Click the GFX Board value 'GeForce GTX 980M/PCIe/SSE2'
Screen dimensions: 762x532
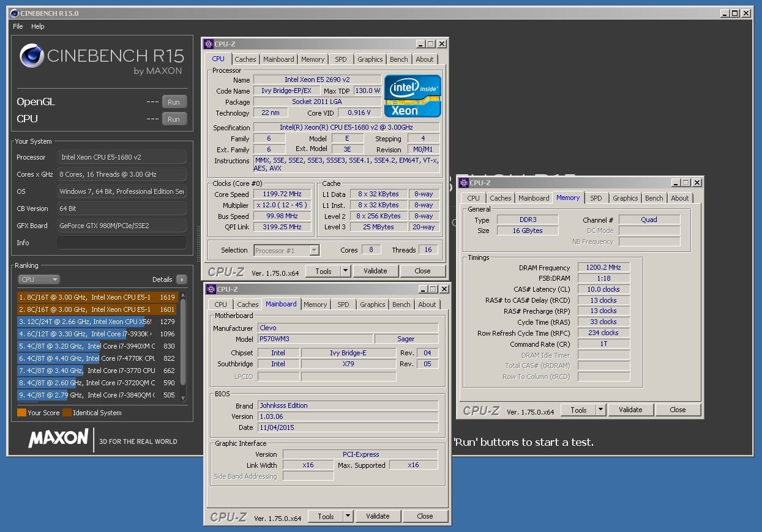(x=122, y=226)
